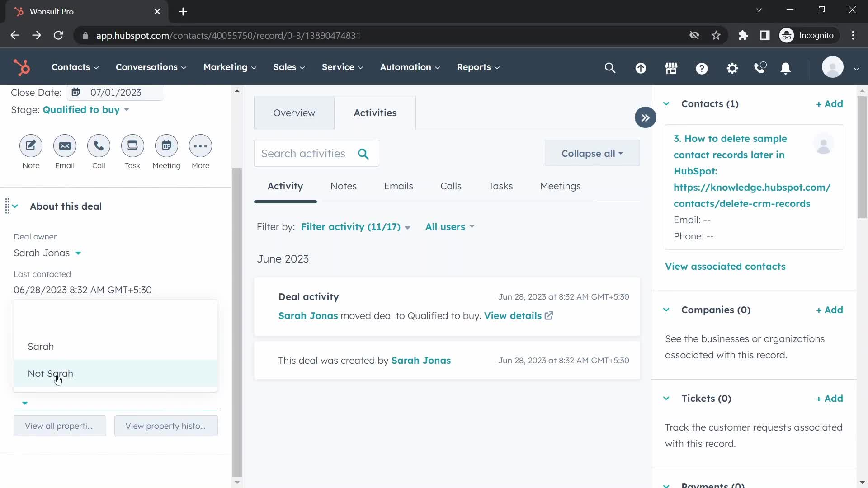This screenshot has height=488, width=868.
Task: Switch to the Calls activity tab
Action: [451, 186]
